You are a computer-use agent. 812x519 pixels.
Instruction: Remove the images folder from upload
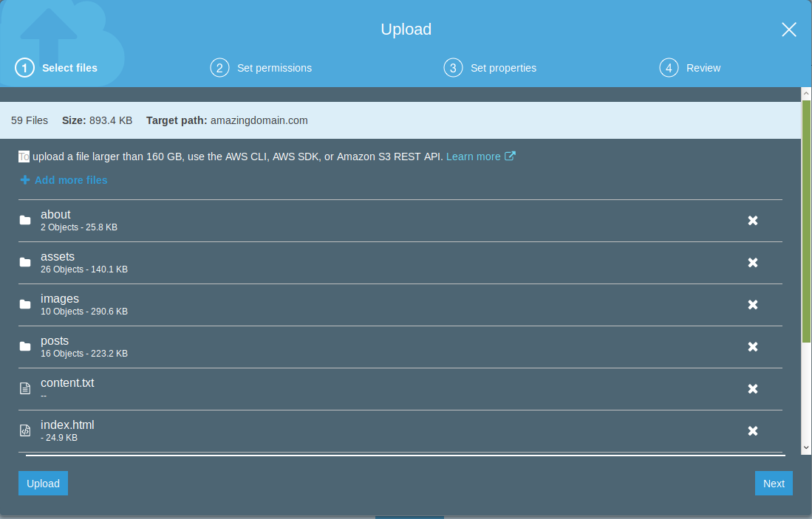pos(752,305)
